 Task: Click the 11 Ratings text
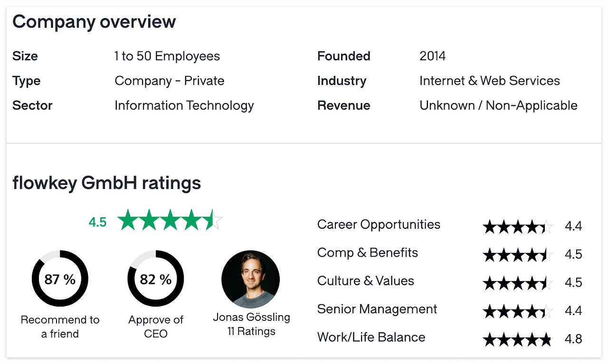[x=251, y=331]
